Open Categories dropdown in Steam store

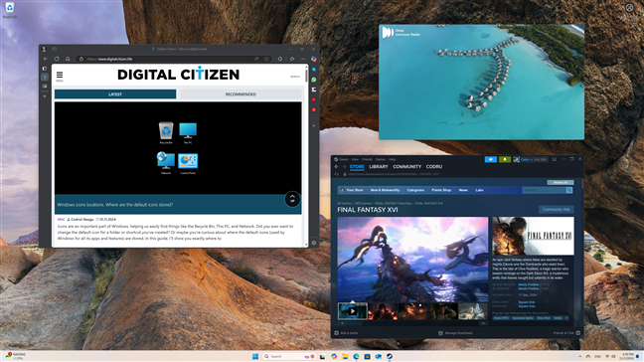click(415, 190)
